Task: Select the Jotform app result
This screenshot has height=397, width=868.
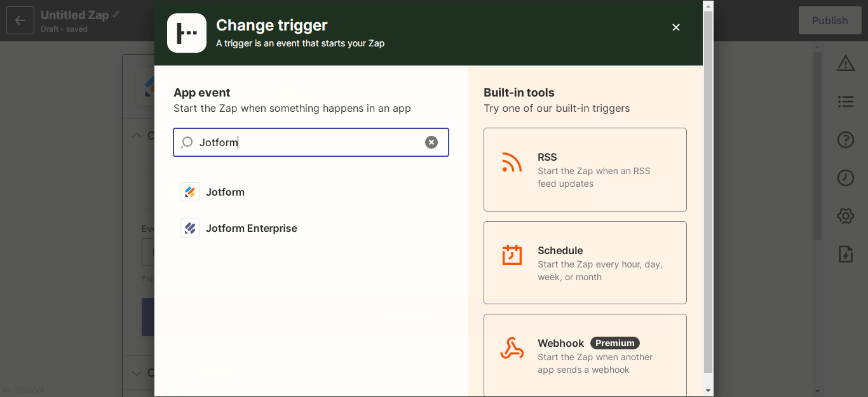Action: pyautogui.click(x=311, y=192)
